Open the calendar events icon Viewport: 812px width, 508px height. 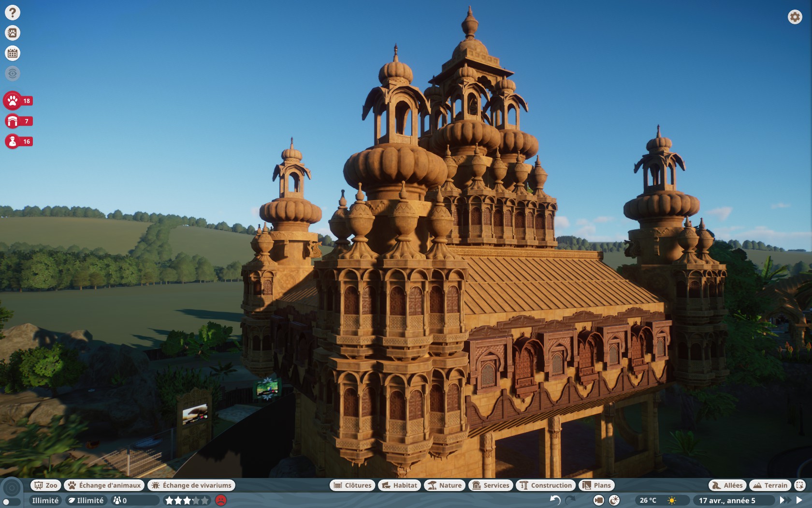click(13, 53)
